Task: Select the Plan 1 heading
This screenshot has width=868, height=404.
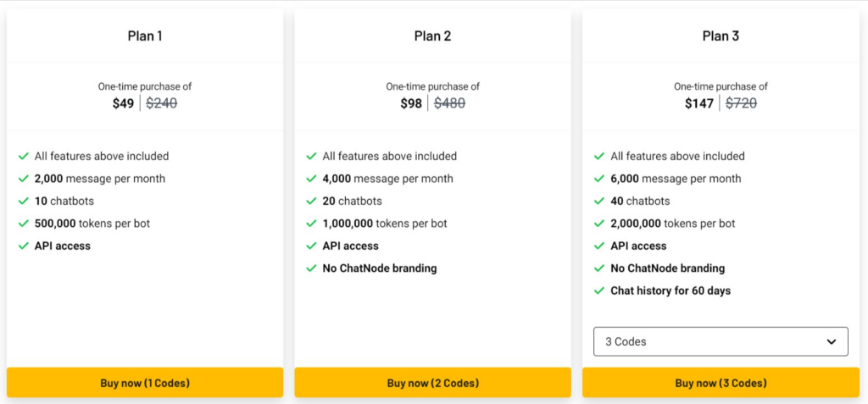Action: tap(145, 36)
